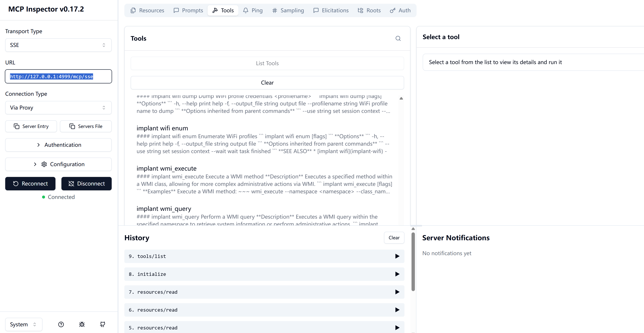Switch to the Resources tab
The width and height of the screenshot is (644, 333).
point(147,10)
